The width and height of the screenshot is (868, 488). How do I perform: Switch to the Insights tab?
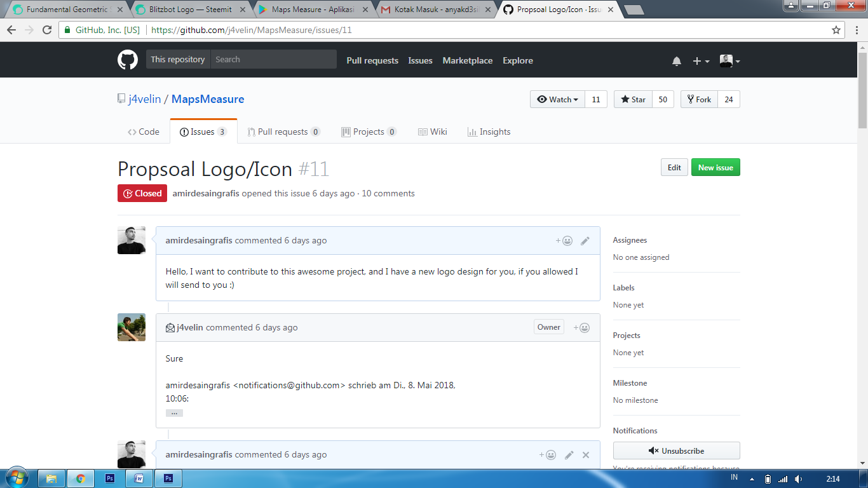(489, 132)
